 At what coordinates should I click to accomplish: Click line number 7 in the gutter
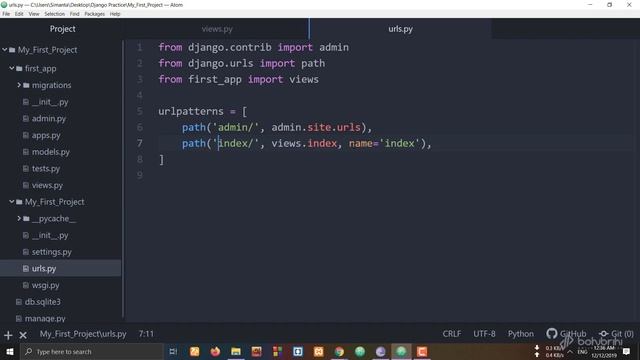[x=140, y=143]
